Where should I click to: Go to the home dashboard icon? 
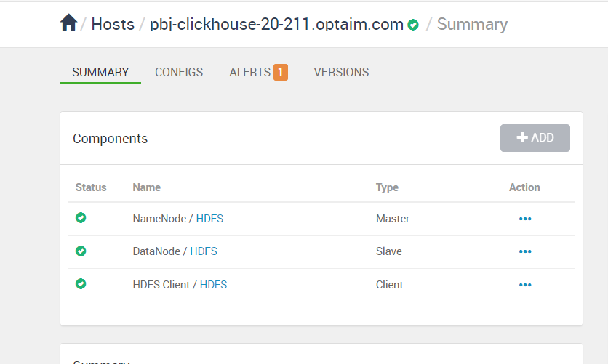[x=68, y=23]
